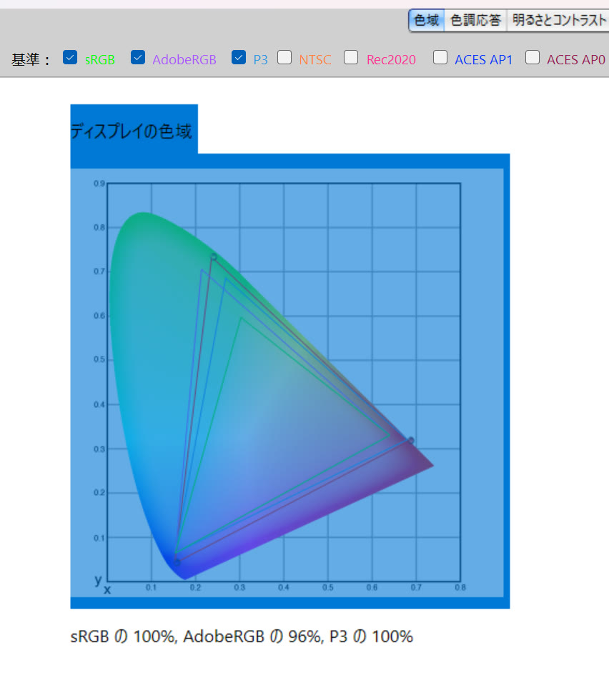Click the orange NTSC label
This screenshot has width=609, height=700.
click(x=315, y=60)
